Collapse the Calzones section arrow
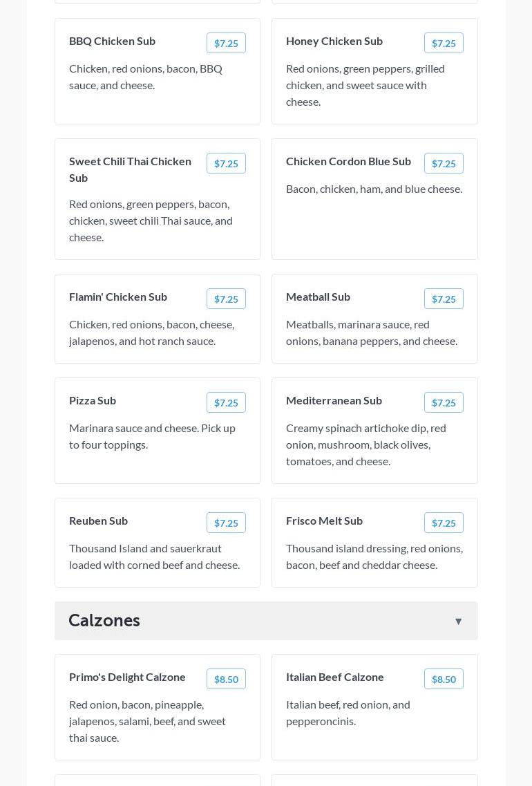532x786 pixels. click(458, 621)
